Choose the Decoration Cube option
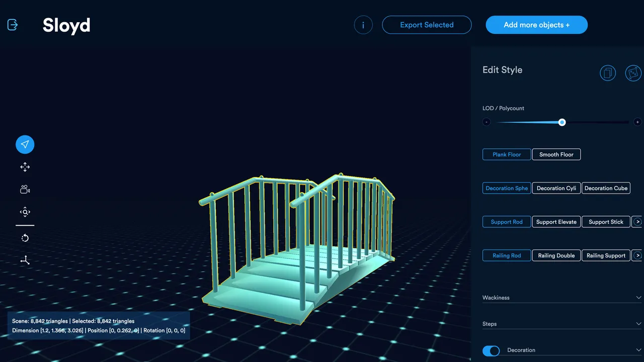The image size is (644, 362). [606, 188]
